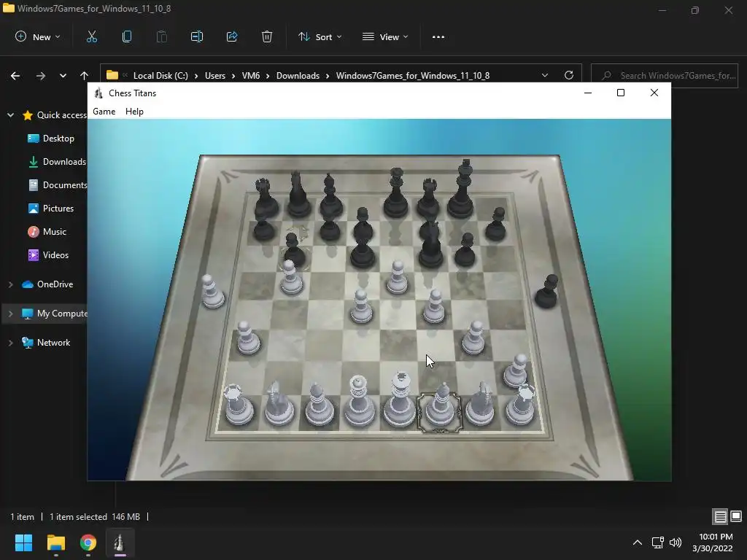Click Local Disk (C:) in address bar
747x560 pixels.
click(160, 75)
